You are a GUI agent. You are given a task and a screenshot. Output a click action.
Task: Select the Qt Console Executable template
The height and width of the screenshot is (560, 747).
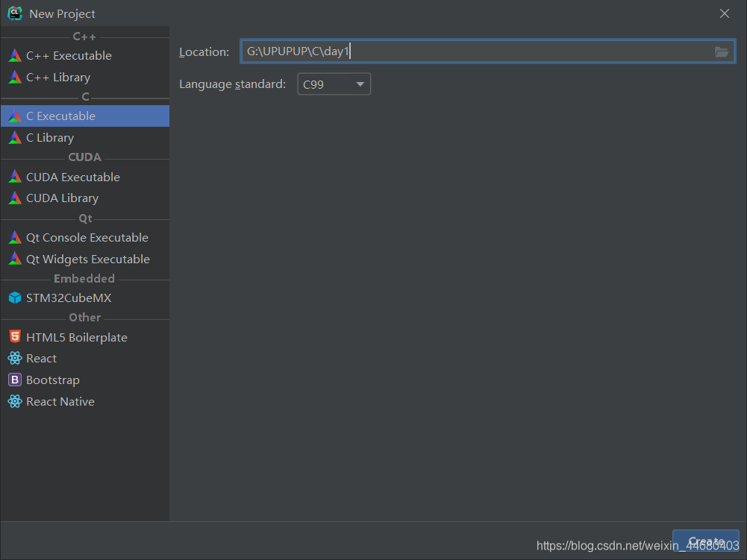tap(81, 237)
